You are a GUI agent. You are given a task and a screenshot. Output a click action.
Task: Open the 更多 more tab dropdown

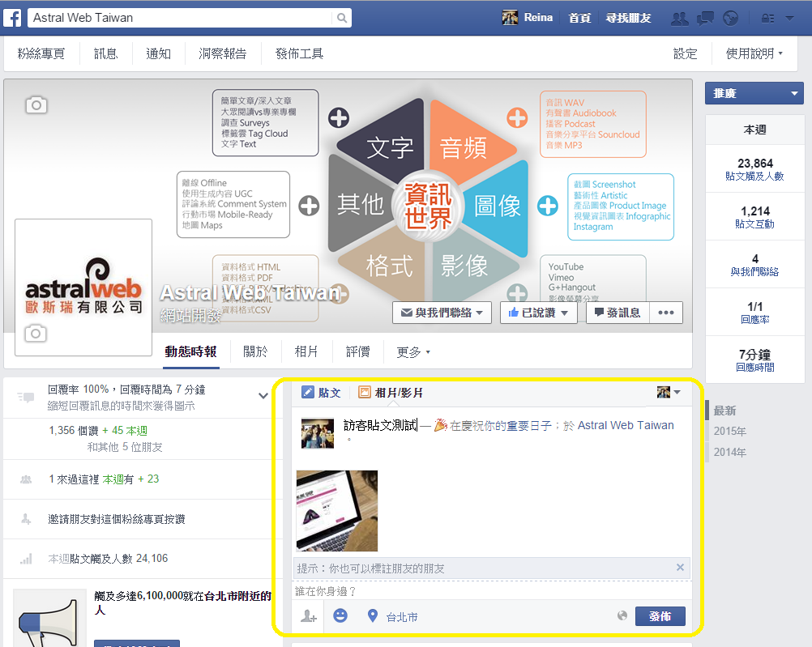click(413, 352)
